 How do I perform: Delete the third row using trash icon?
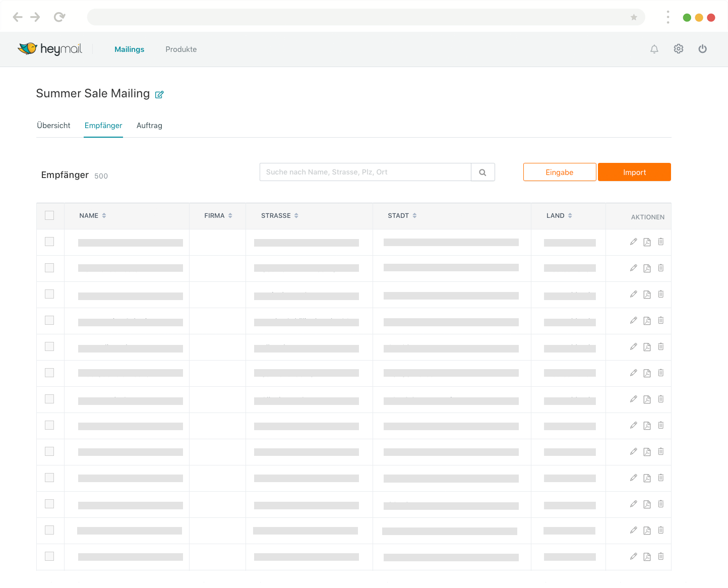coord(660,295)
